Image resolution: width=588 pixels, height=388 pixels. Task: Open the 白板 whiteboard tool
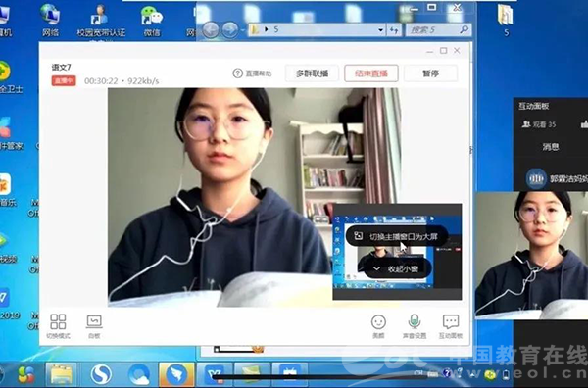[x=94, y=325]
